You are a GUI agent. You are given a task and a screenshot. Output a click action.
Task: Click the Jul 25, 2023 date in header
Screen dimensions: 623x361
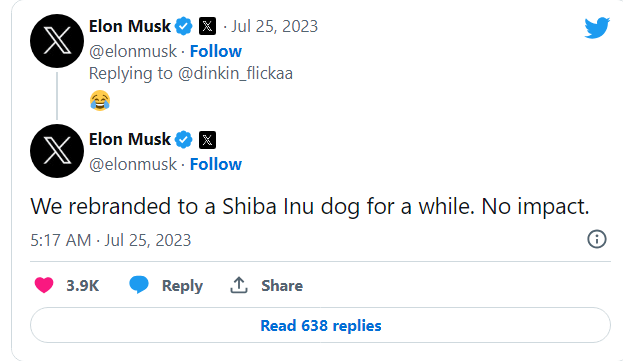coord(275,27)
